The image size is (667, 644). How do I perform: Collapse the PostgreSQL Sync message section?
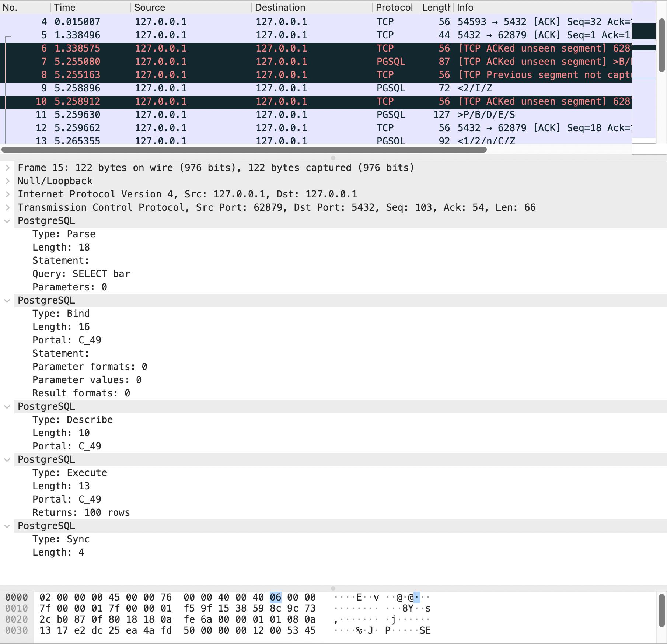(7, 526)
